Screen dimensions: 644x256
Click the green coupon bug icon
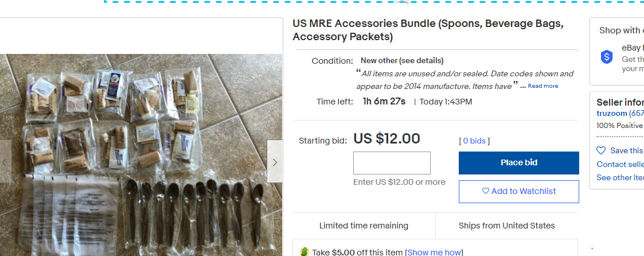pyautogui.click(x=304, y=252)
